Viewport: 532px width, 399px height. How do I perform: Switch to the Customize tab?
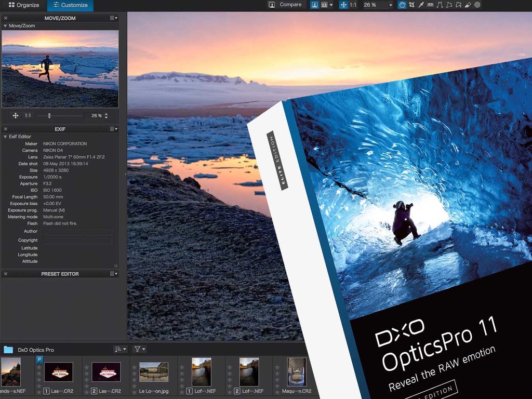(x=70, y=5)
